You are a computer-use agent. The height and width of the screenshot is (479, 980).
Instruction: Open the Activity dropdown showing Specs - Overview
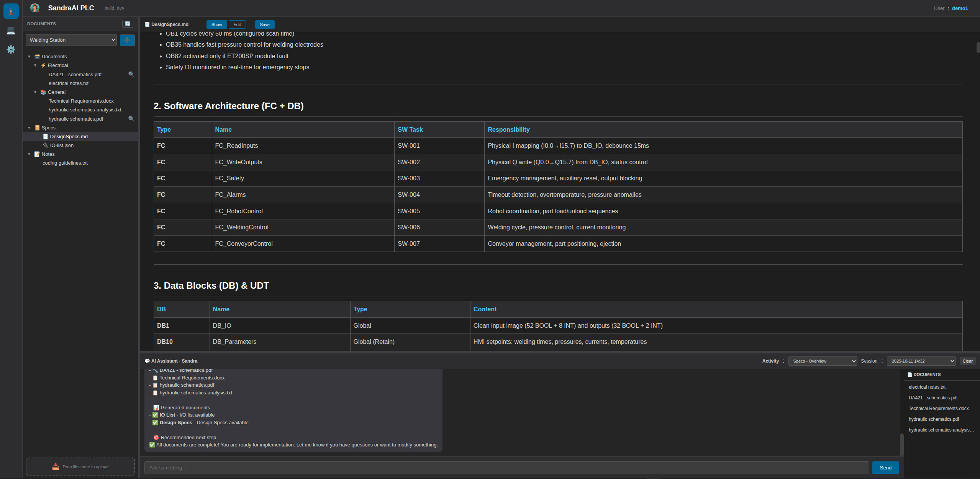pos(822,361)
